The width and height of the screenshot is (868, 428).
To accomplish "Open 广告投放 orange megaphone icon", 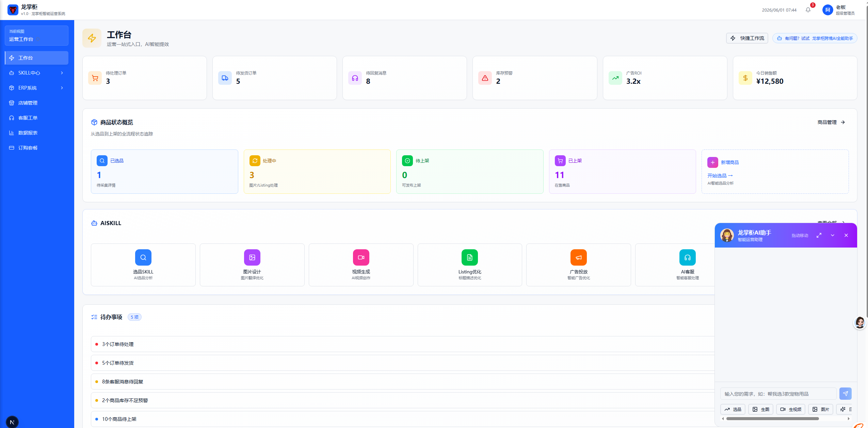I will point(579,257).
